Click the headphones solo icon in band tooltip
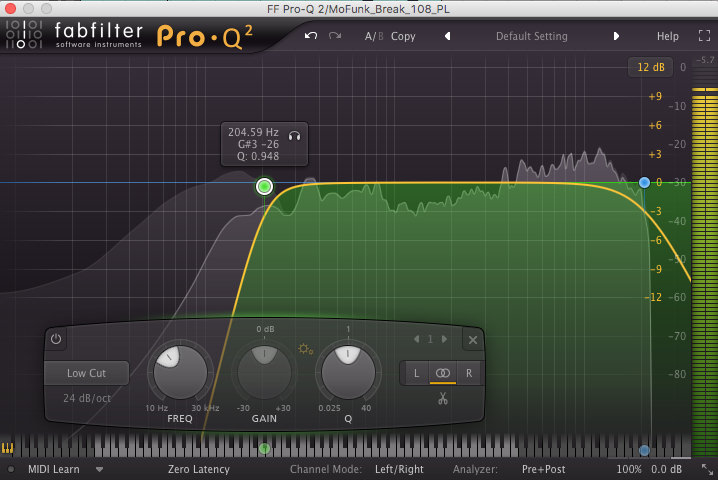 click(x=294, y=136)
